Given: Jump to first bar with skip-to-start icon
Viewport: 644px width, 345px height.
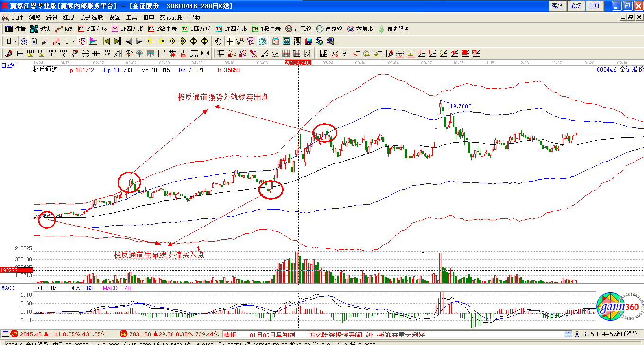Looking at the screenshot, I should pos(107,41).
